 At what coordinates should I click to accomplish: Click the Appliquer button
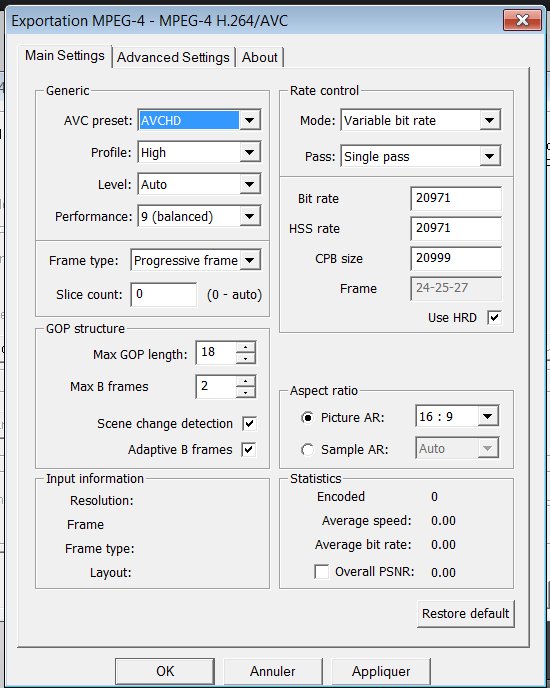(381, 671)
